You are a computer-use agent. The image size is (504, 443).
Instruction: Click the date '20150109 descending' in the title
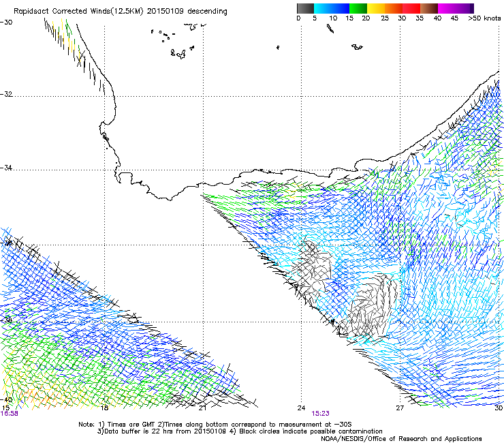(187, 12)
